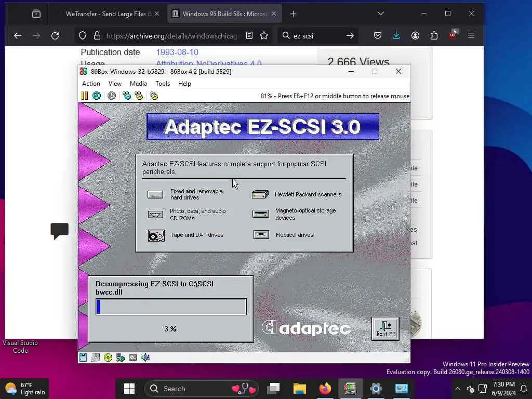Viewport: 532px width, 399px height.
Task: Open a new Firefox tab
Action: pyautogui.click(x=294, y=14)
